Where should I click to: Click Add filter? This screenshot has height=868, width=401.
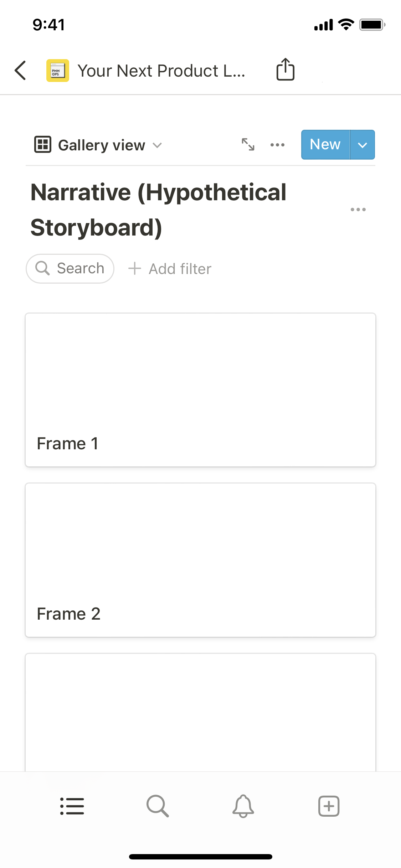tap(170, 269)
